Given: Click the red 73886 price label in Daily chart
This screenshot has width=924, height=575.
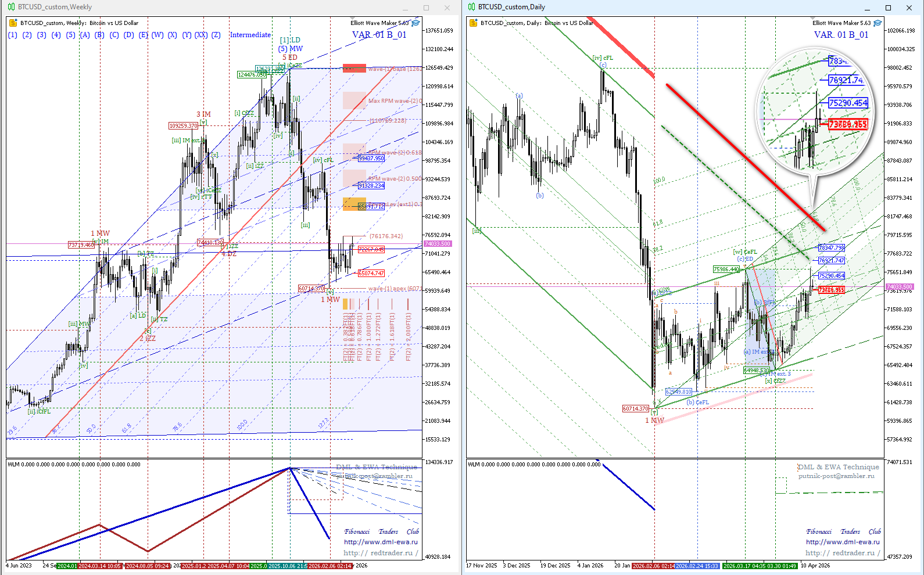Looking at the screenshot, I should coord(831,290).
